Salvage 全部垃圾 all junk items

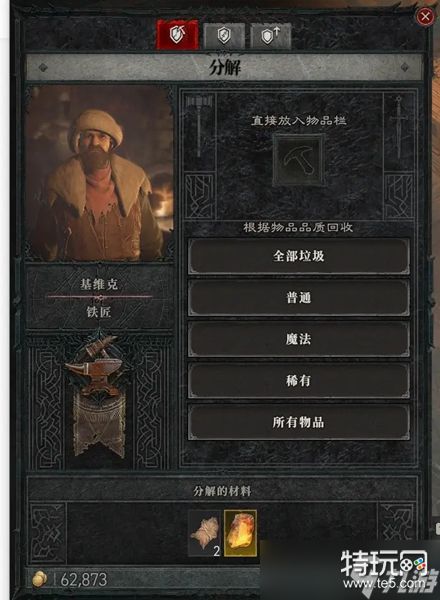(298, 256)
